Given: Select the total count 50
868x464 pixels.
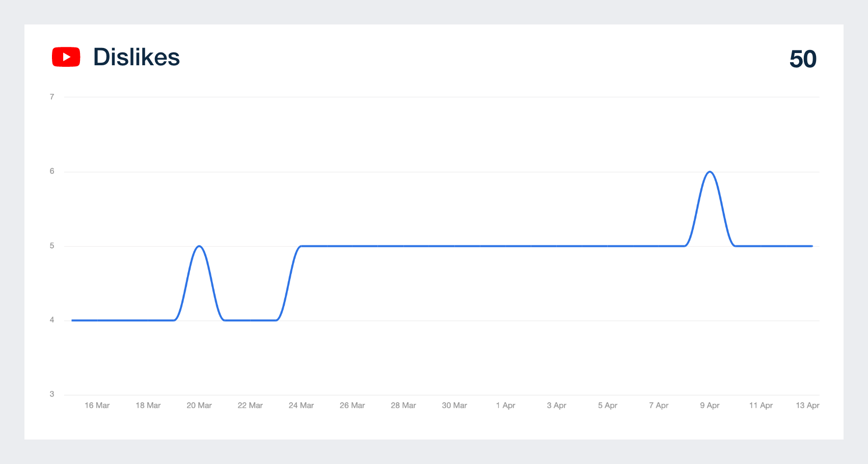Looking at the screenshot, I should point(803,59).
